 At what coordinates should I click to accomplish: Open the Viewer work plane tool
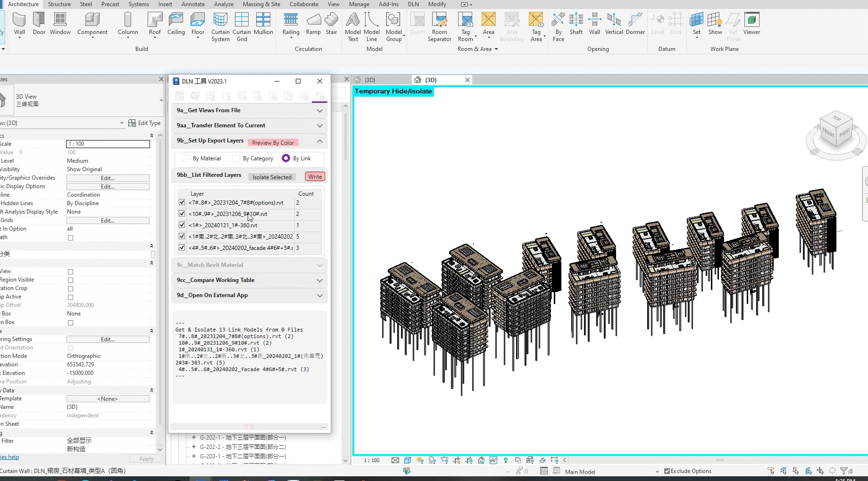(x=751, y=24)
